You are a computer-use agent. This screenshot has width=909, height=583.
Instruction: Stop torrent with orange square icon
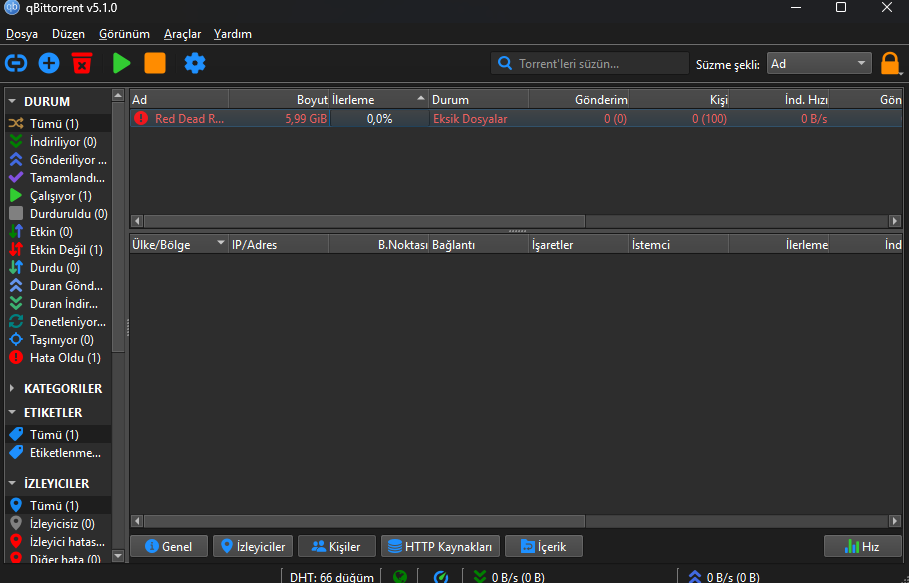pos(155,63)
